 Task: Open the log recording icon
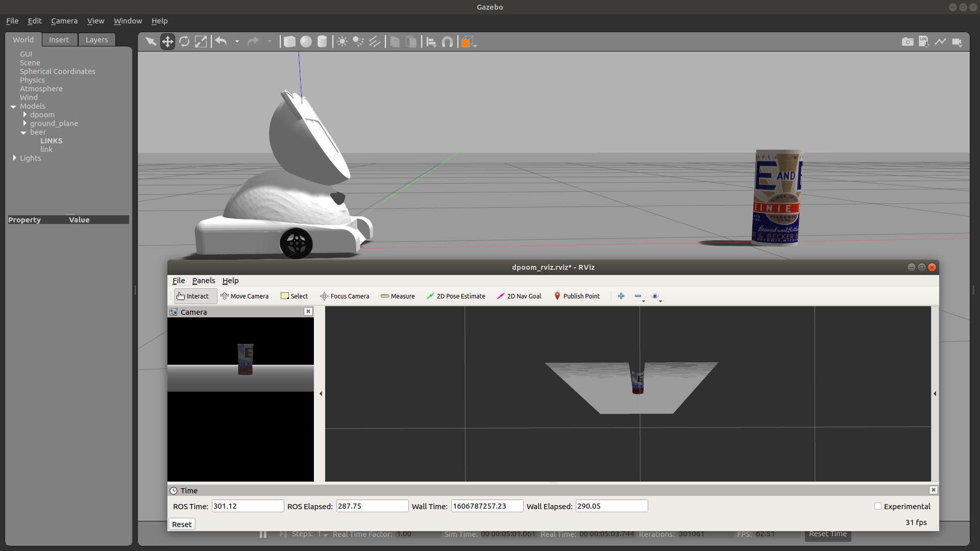(x=924, y=41)
